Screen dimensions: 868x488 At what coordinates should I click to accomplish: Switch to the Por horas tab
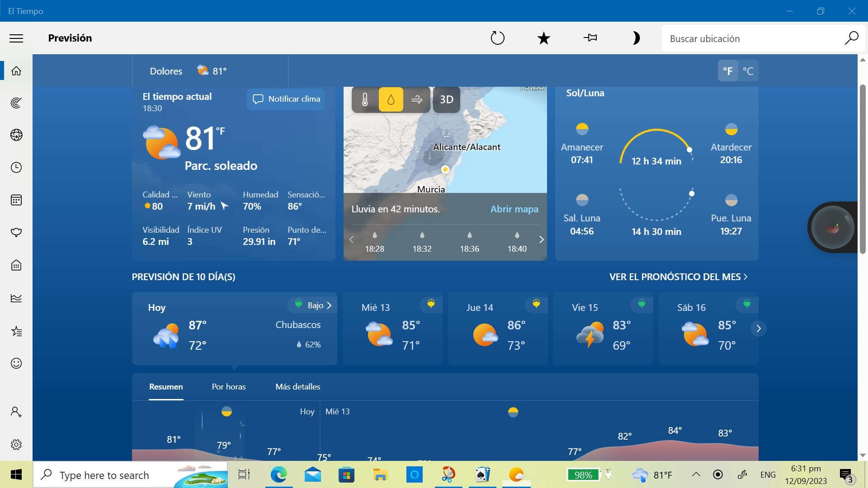229,387
